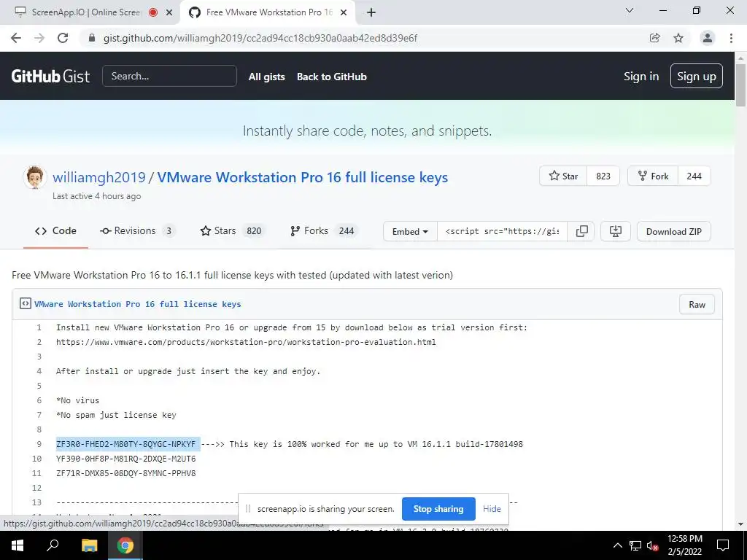Click line number 9
This screenshot has width=747, height=560.
coord(39,444)
